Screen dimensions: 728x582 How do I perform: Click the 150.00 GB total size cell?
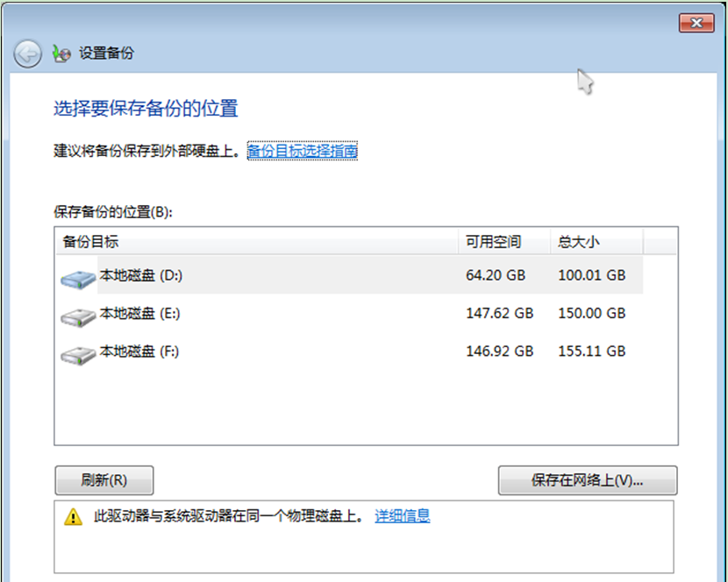[591, 313]
